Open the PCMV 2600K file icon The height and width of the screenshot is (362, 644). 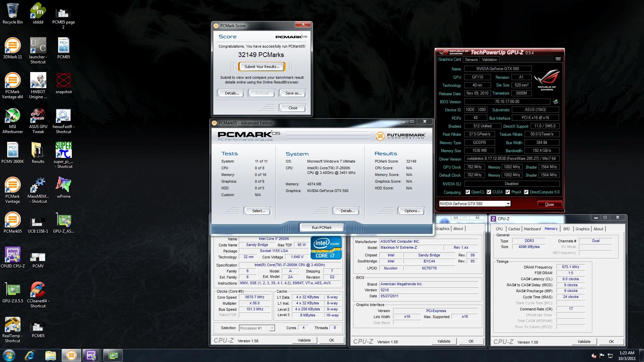coord(13,153)
